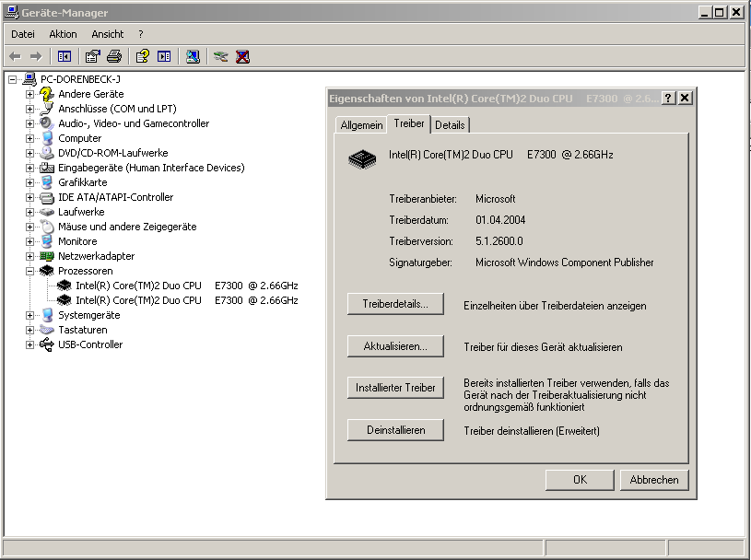The image size is (751, 560).
Task: Close the properties dialog with X
Action: click(x=685, y=99)
